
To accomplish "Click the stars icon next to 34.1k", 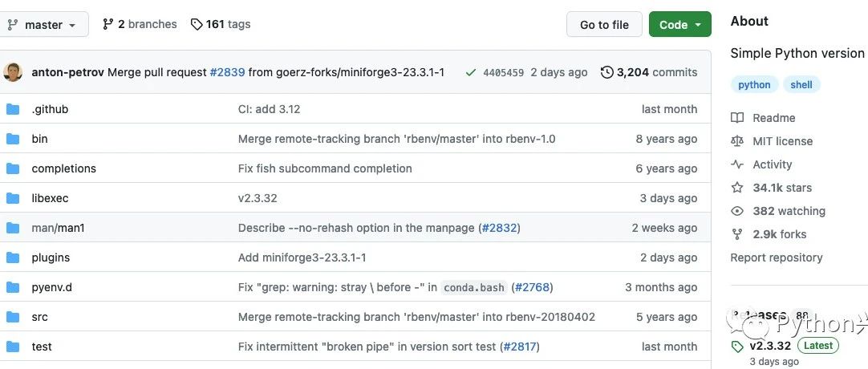I will point(737,188).
